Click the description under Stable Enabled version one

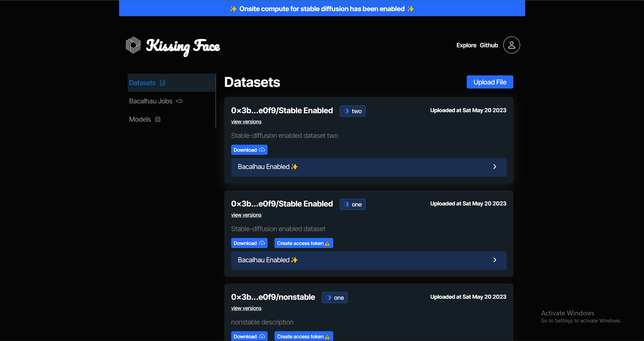coord(278,229)
